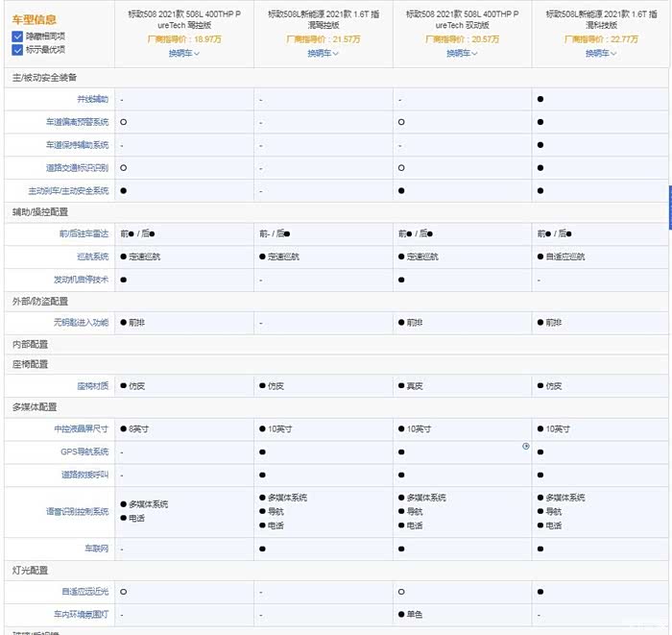Select the 508L新能源 1.6T 插混科技版 model title
This screenshot has width=672, height=635.
pos(601,20)
